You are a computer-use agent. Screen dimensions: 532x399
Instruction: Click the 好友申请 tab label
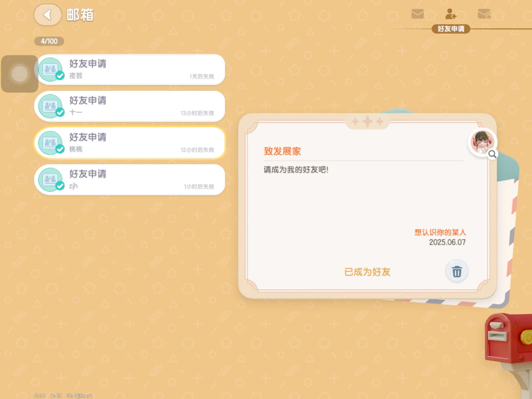451,29
